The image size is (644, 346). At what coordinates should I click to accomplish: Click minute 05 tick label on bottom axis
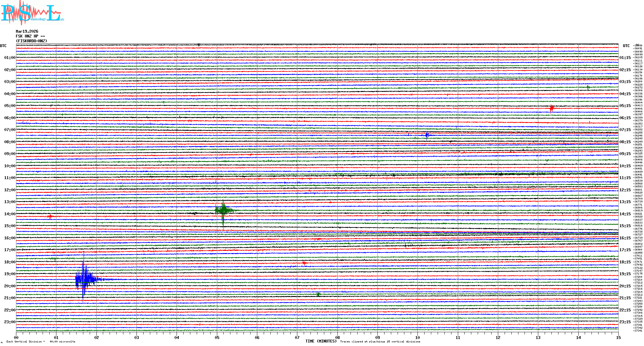[x=217, y=338]
